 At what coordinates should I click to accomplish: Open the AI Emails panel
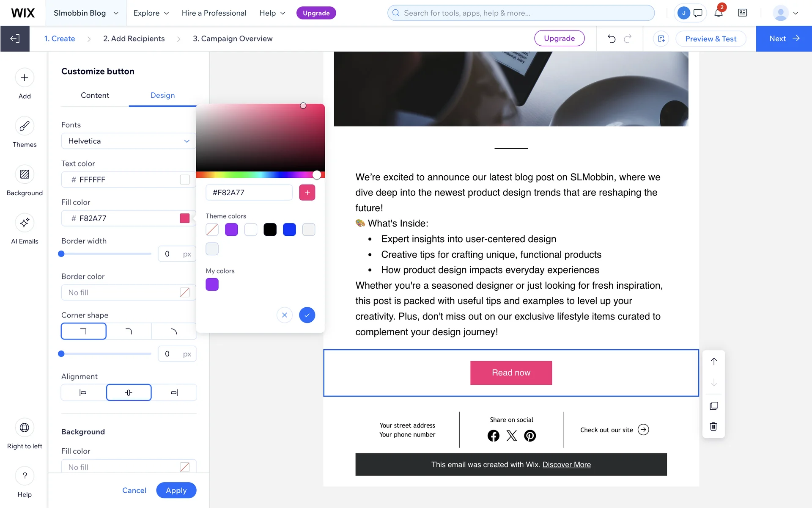[25, 223]
